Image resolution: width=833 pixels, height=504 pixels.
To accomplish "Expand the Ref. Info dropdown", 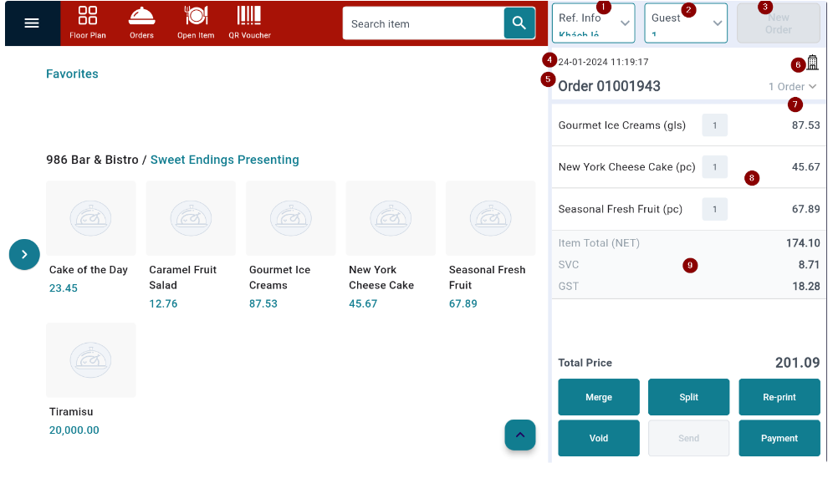I will tap(593, 23).
